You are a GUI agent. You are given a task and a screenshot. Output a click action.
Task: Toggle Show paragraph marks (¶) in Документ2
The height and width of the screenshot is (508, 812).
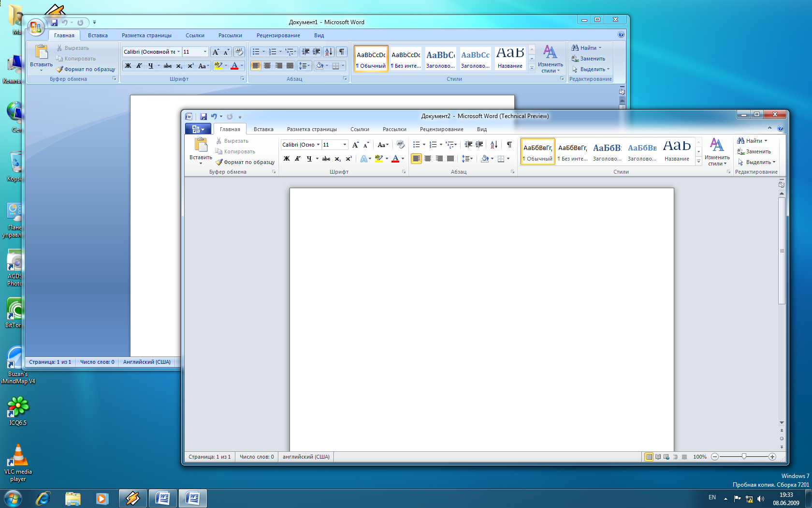(509, 145)
